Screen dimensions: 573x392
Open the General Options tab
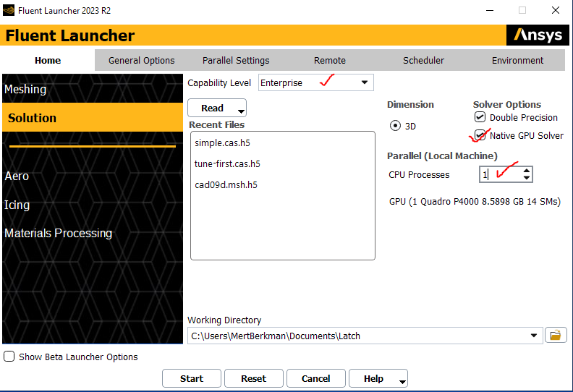click(x=142, y=61)
